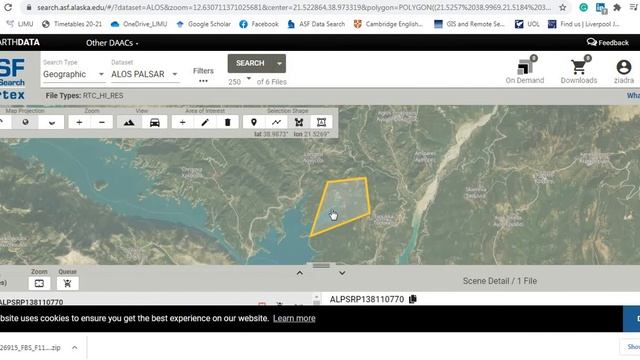Click Queue add-all cart icon
The height and width of the screenshot is (360, 640).
[67, 283]
